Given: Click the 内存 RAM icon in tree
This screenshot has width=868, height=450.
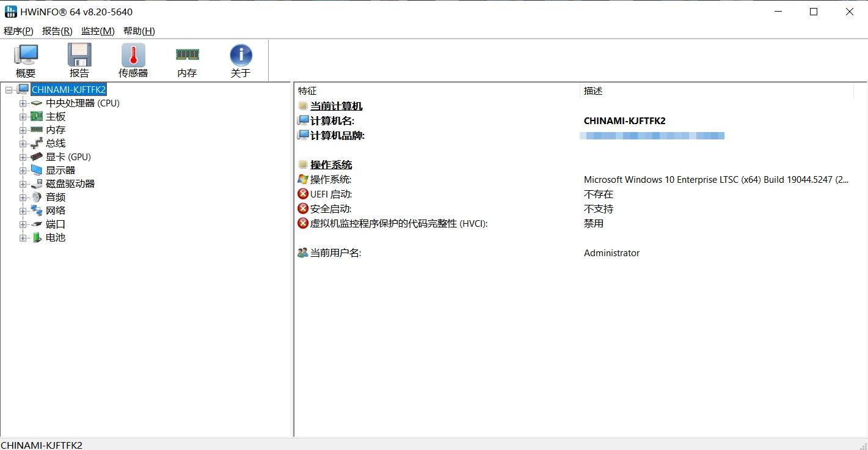Looking at the screenshot, I should coord(37,130).
